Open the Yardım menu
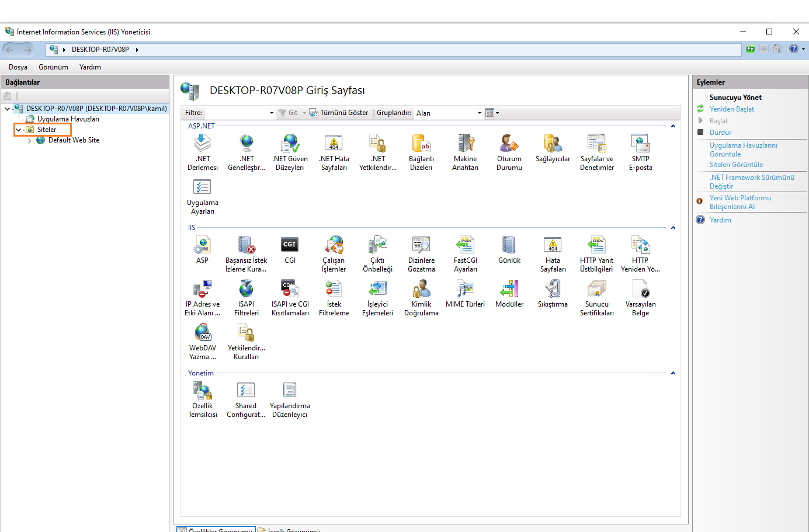 (x=90, y=67)
